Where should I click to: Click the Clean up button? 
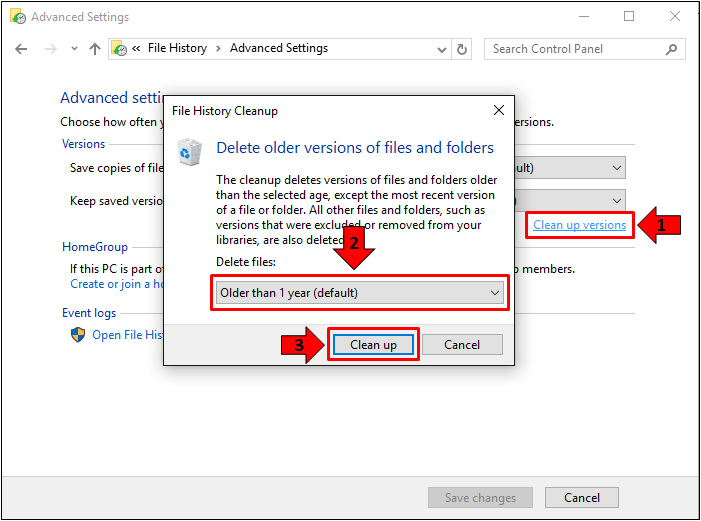(373, 345)
